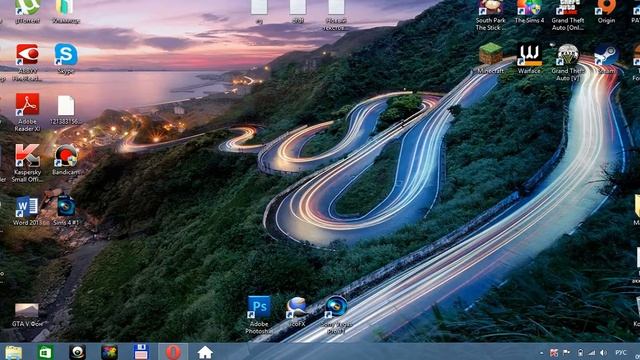Select the Grand Theft Auto [V] shortcut

[x=568, y=62]
